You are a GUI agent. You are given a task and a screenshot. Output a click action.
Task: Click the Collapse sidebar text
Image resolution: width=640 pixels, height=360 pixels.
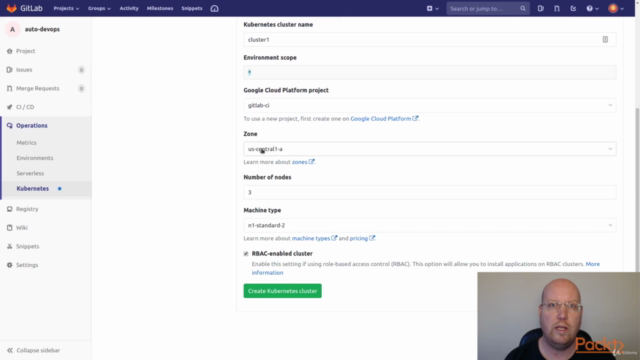[38, 350]
